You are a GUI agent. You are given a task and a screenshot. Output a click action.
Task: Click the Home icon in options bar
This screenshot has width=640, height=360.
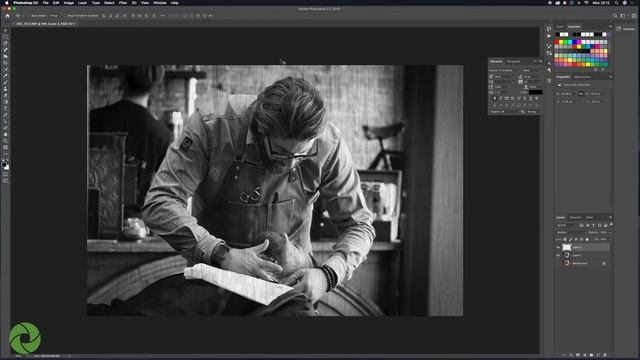click(7, 16)
